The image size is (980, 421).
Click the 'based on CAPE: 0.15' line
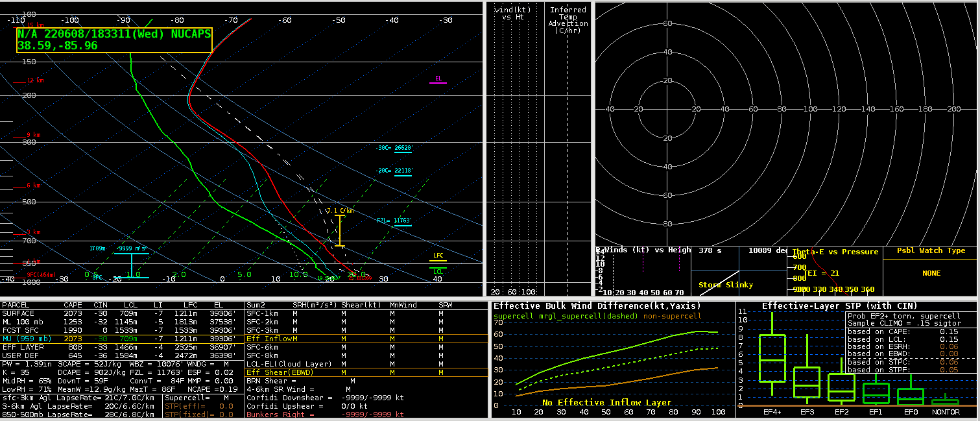tap(902, 331)
